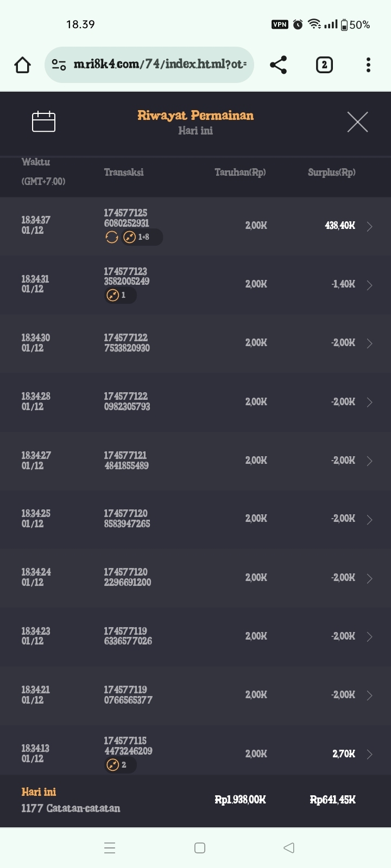Click the address bar URL field
The image size is (391, 868).
pyautogui.click(x=160, y=65)
